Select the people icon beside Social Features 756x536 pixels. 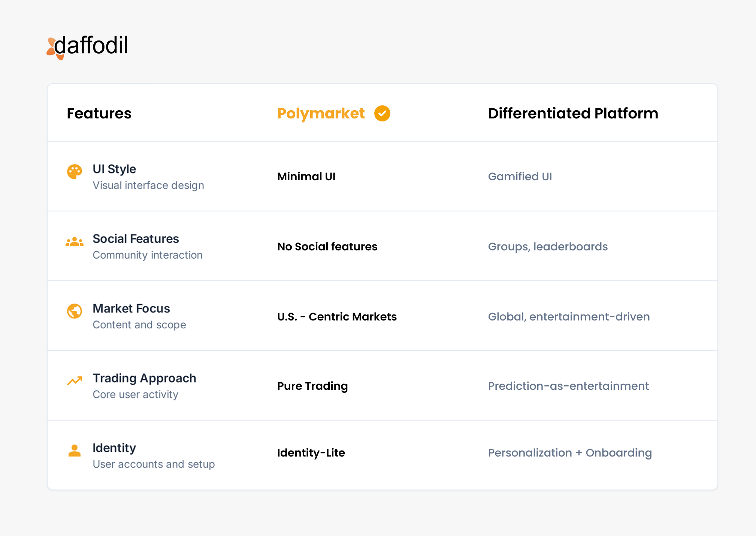[x=75, y=242]
